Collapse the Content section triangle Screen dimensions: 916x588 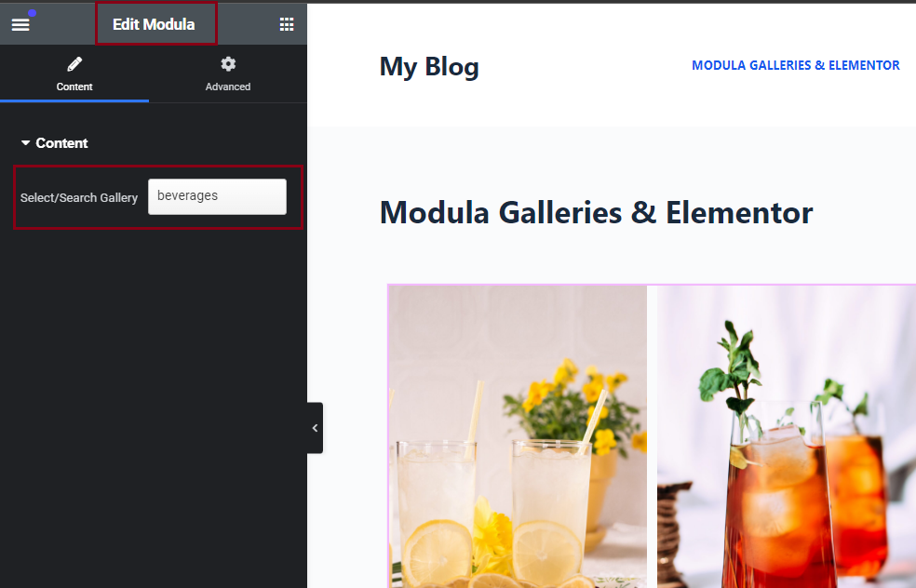click(25, 142)
